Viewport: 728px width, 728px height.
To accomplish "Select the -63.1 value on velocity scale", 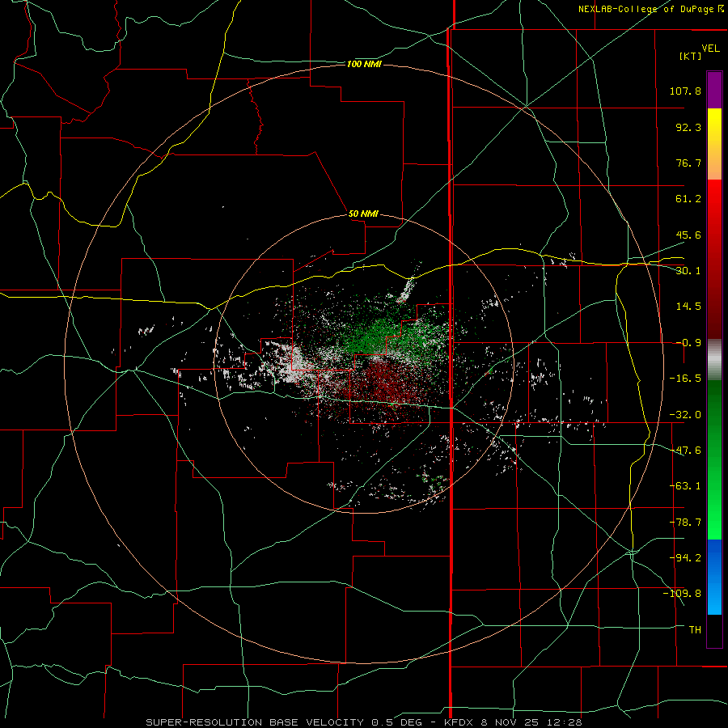I will click(685, 486).
